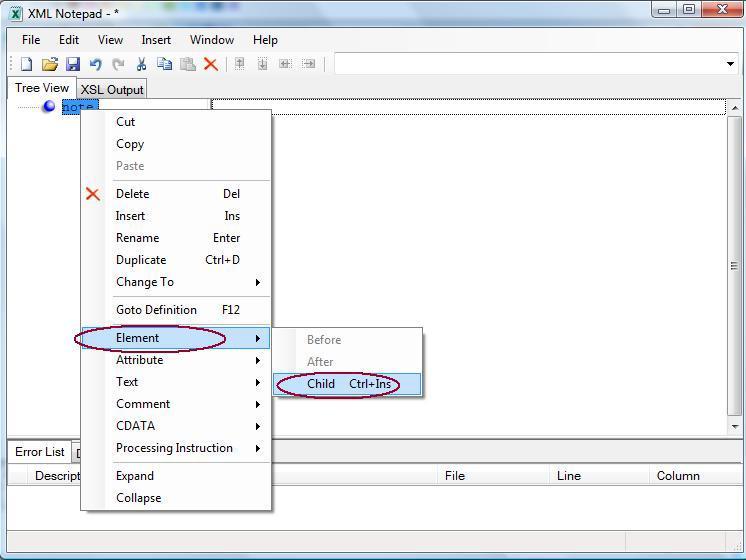Click the Undo arrow icon
746x560 pixels.
pyautogui.click(x=96, y=64)
